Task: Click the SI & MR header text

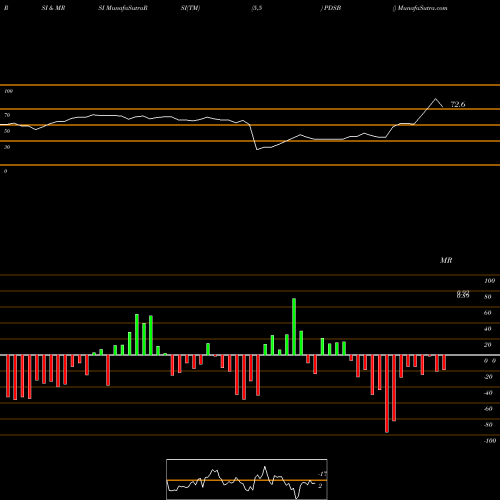Action: point(53,8)
